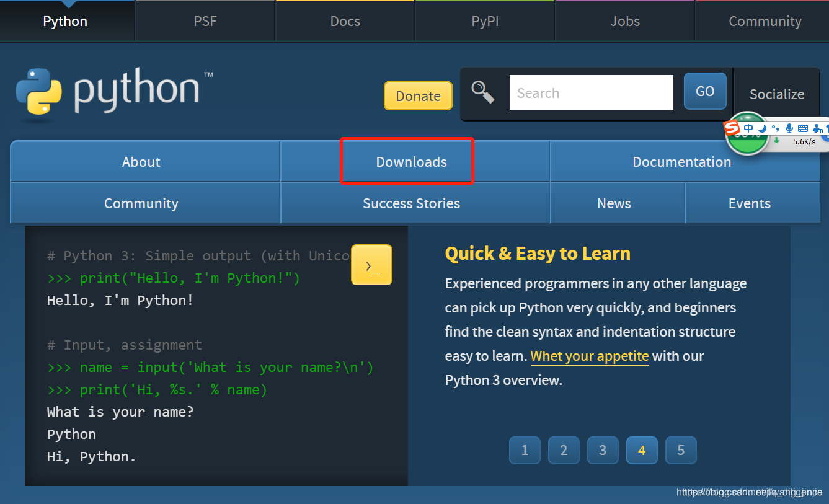Switch to the PyPI tab
The image size is (829, 504).
[x=484, y=20]
